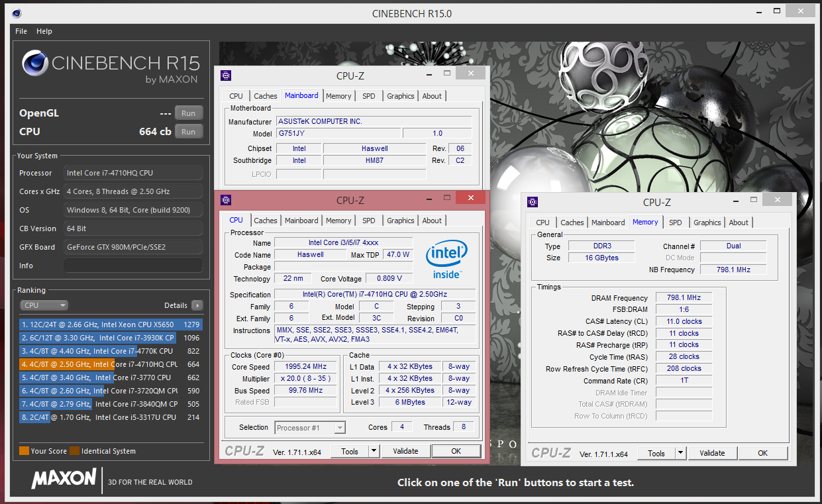Screen dimensions: 822x504
Task: Click the orange Your Score legend swatch
Action: pos(24,451)
